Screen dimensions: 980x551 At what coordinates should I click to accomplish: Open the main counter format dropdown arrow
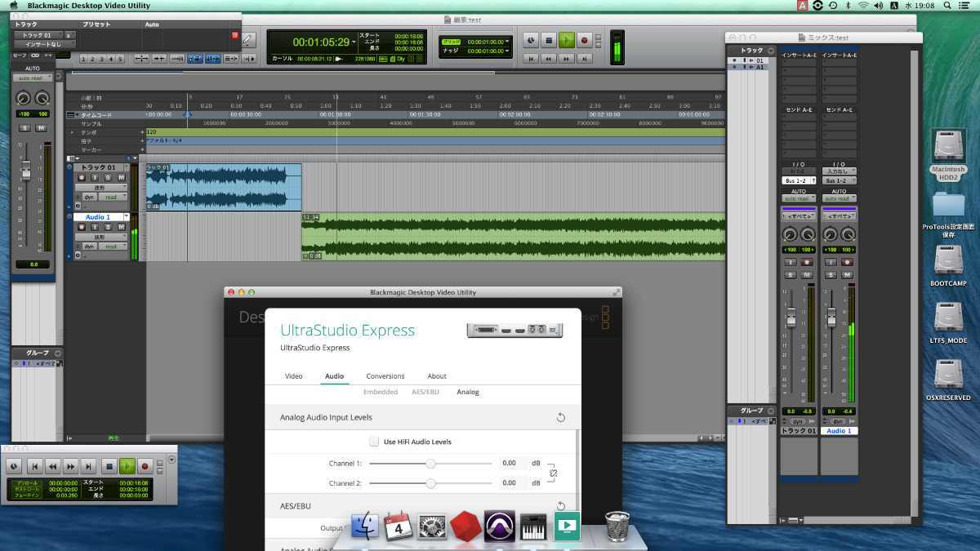pyautogui.click(x=354, y=41)
